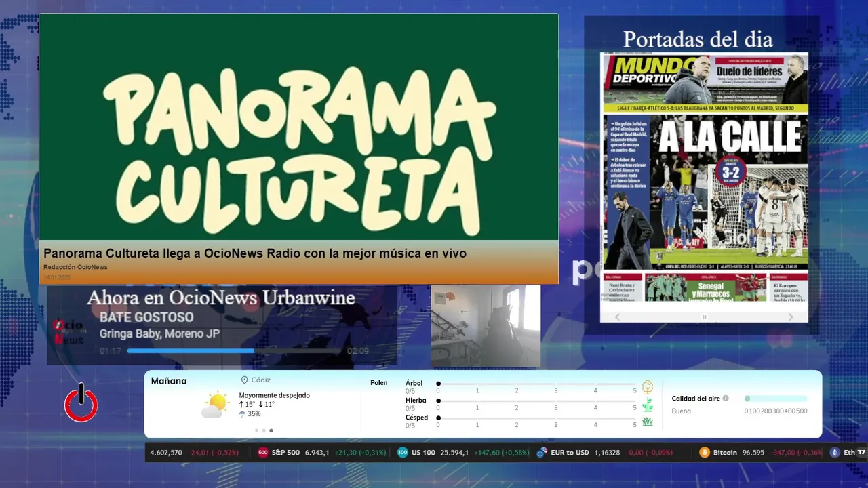Screen dimensions: 868x488
Task: Click the Cádiz location pin icon
Action: (x=244, y=380)
